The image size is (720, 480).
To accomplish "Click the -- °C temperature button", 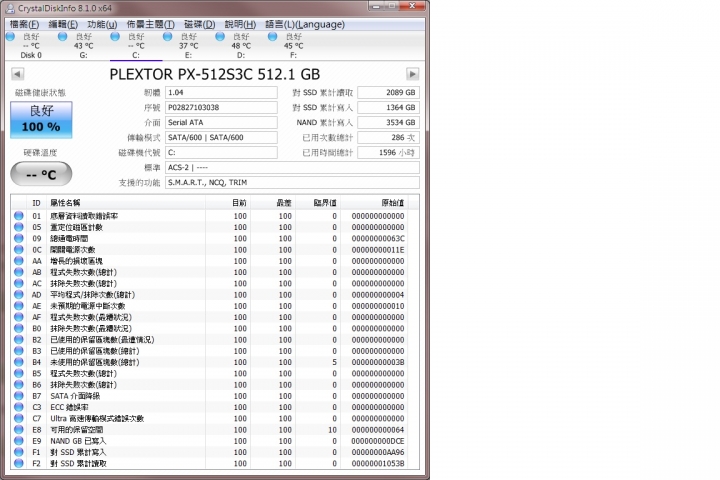I will [41, 174].
